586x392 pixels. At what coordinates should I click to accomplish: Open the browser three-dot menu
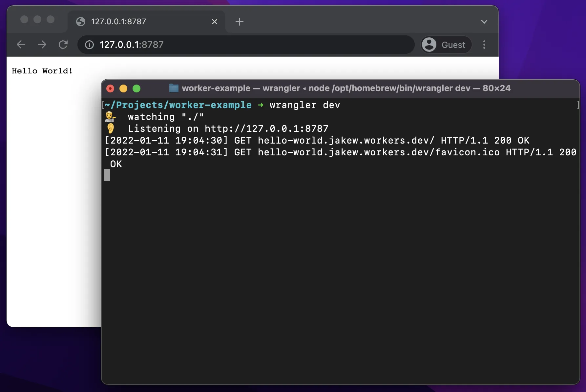click(484, 45)
